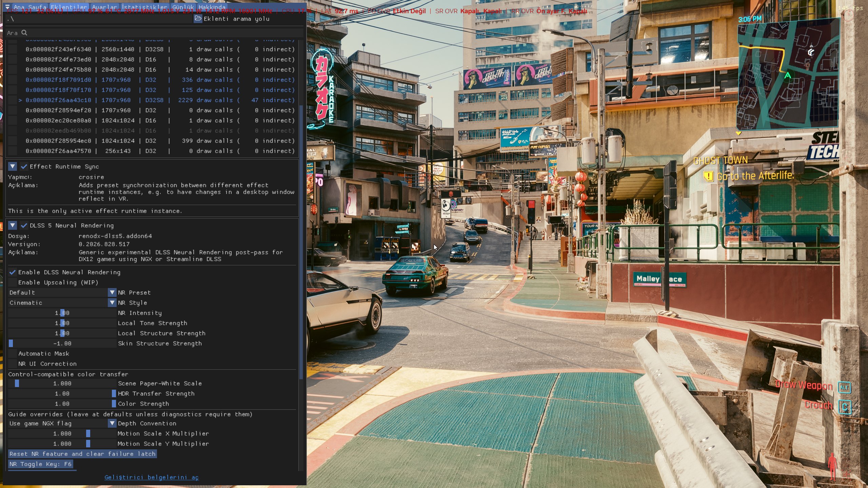Go to the Günlük tab
The image size is (868, 488).
(x=183, y=7)
